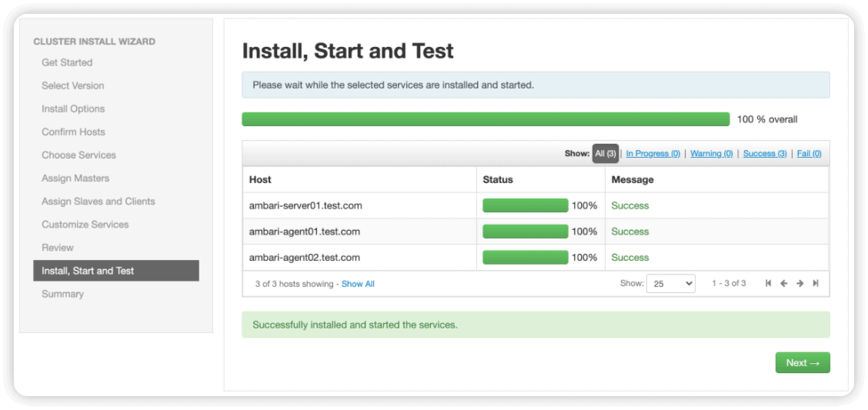Click the green Next button
Viewport: 868px width, 410px height.
[x=803, y=362]
